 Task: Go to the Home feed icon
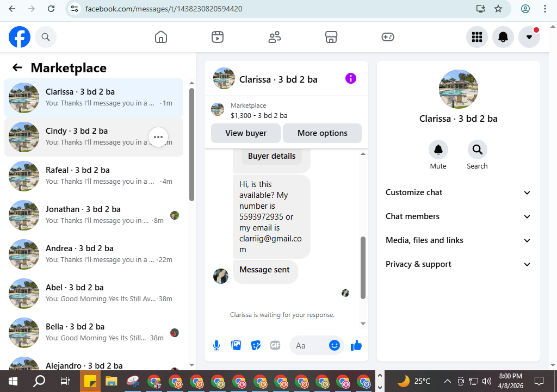point(161,37)
